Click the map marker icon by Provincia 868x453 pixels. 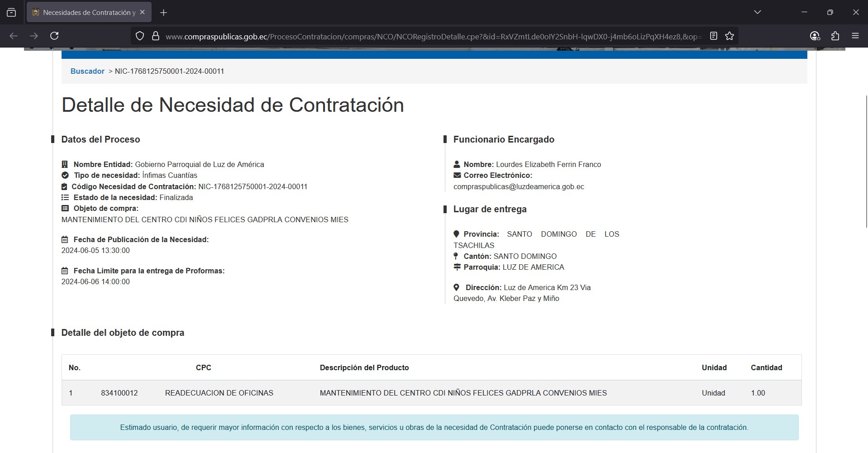click(x=456, y=234)
